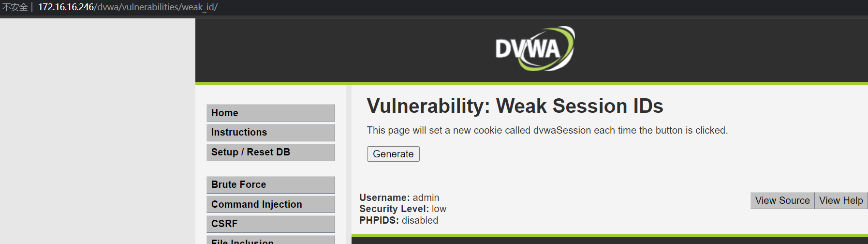Screen dimensions: 868x244
Task: Click the word dvwaSession in description
Action: pos(562,130)
